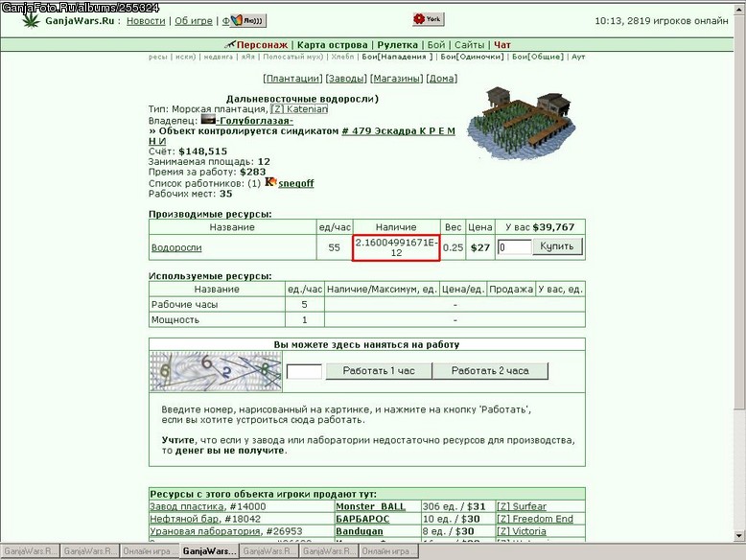The height and width of the screenshot is (560, 746).
Task: Click the scrollbar down arrow
Action: (x=739, y=536)
